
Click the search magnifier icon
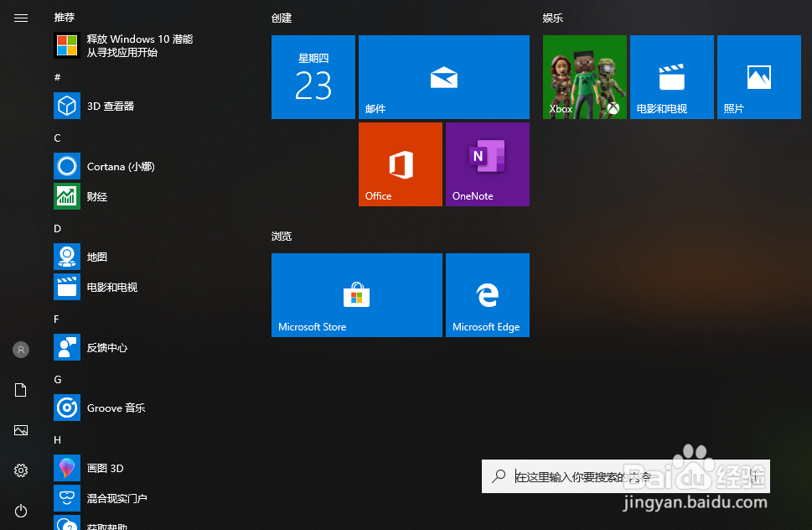[499, 475]
